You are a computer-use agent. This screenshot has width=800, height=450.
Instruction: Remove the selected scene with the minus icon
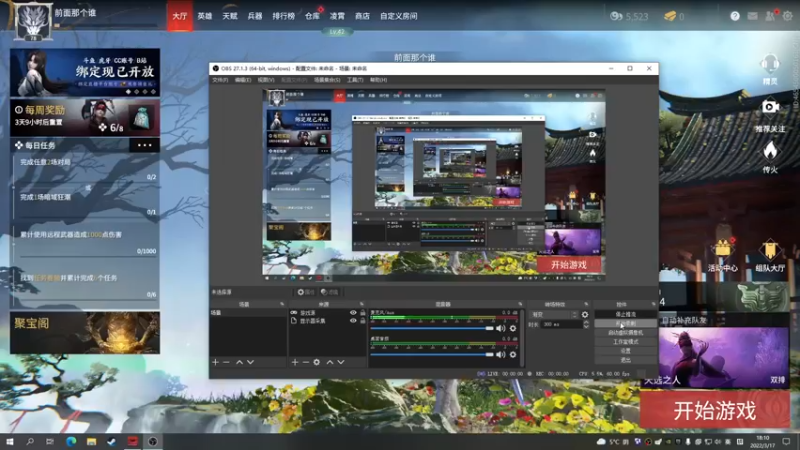coord(226,362)
